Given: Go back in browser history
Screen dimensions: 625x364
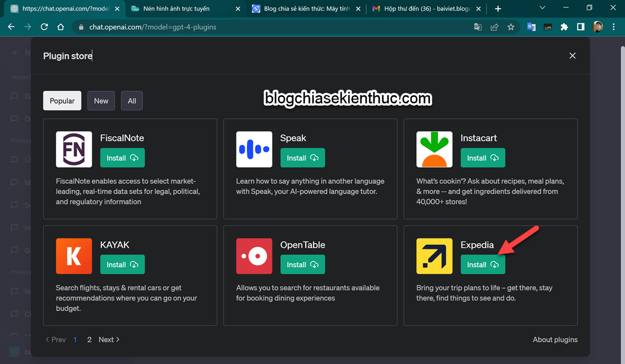Looking at the screenshot, I should tap(11, 27).
